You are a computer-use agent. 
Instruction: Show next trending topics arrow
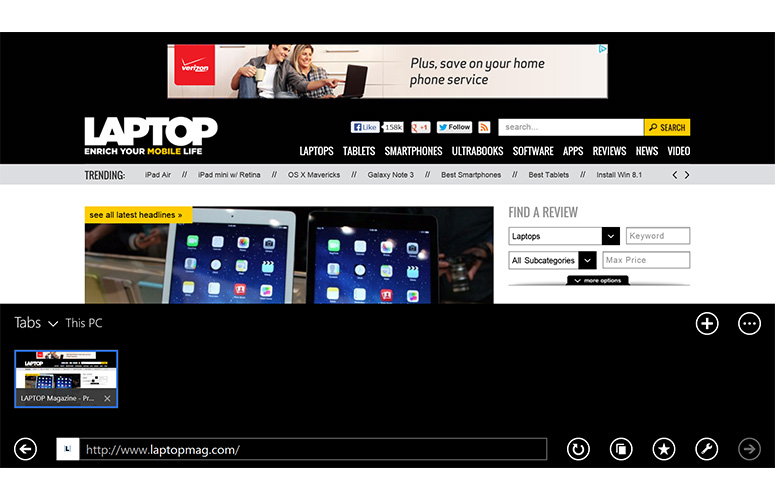pyautogui.click(x=687, y=175)
